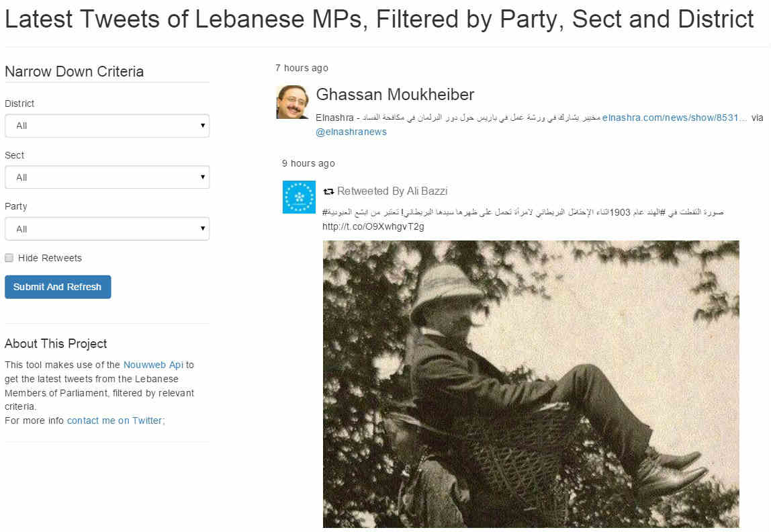Expand the Sect dropdown
Screen dimensions: 771x532
[107, 177]
